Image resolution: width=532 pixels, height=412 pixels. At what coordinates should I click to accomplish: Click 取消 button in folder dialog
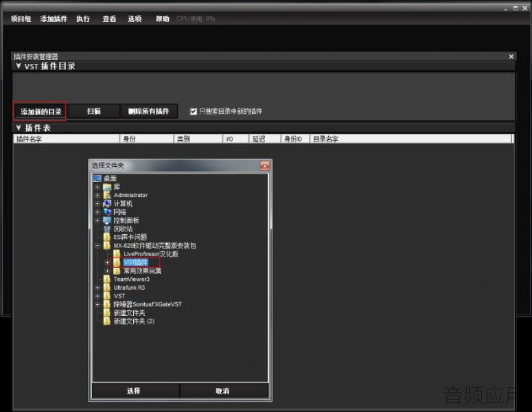click(x=224, y=391)
